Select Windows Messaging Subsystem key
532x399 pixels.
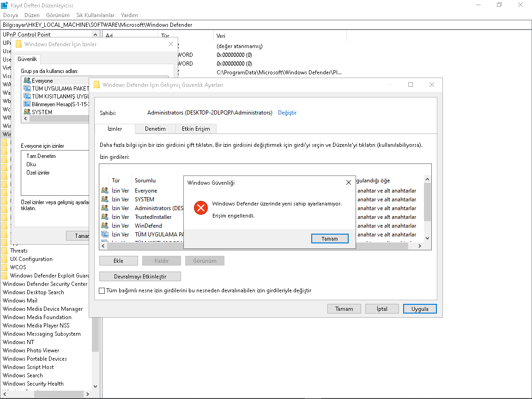[x=42, y=334]
